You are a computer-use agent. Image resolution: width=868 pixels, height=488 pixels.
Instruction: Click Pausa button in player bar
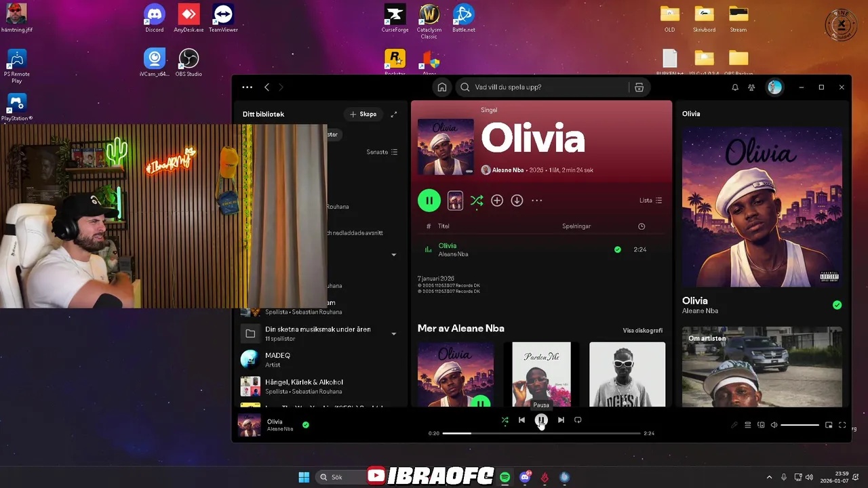[x=541, y=420]
